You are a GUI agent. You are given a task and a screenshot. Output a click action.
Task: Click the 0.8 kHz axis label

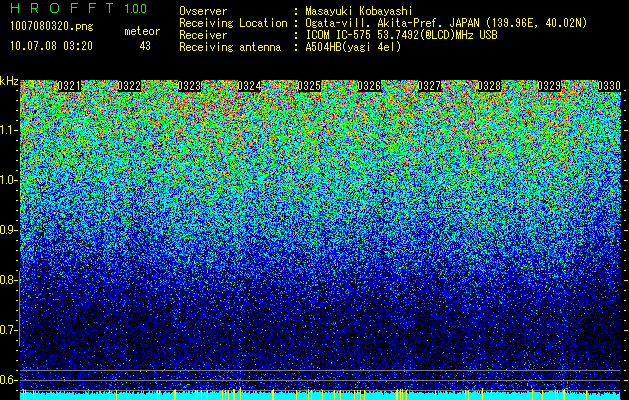coord(8,280)
